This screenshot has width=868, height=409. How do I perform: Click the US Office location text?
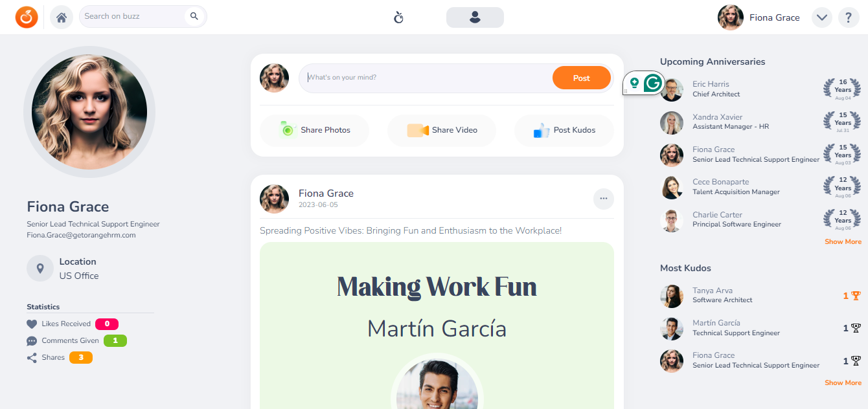click(79, 276)
